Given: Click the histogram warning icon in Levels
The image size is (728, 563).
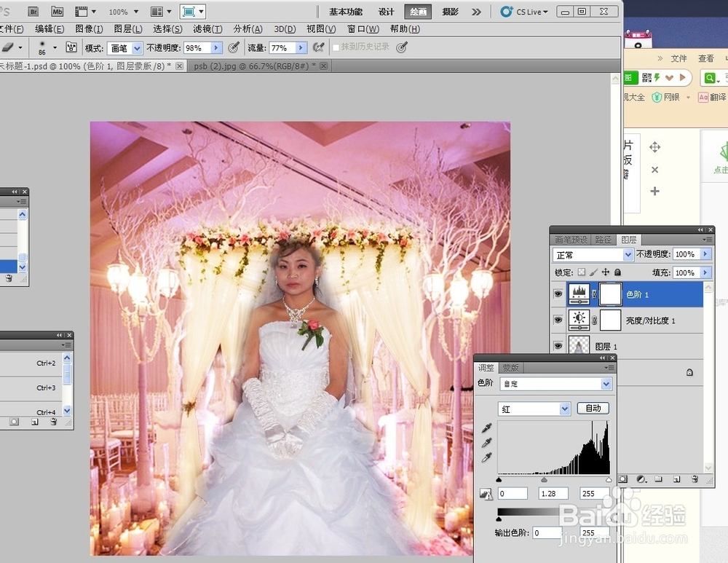Looking at the screenshot, I should pos(486,494).
